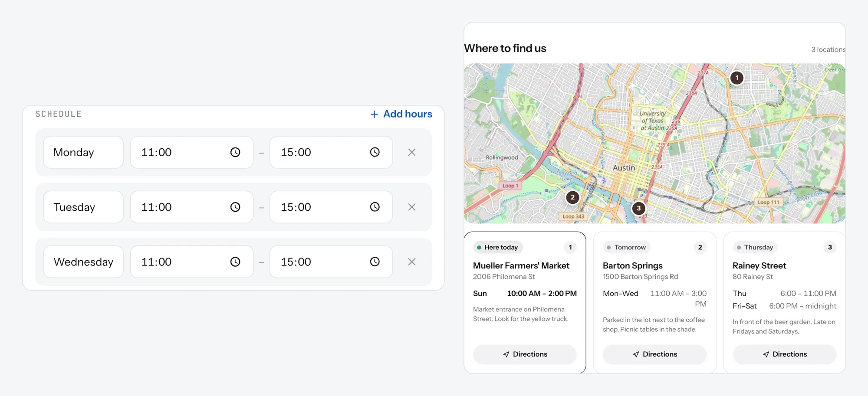Screen dimensions: 868x396
Task: Open time picker clock for Monday start time
Action: pyautogui.click(x=235, y=152)
